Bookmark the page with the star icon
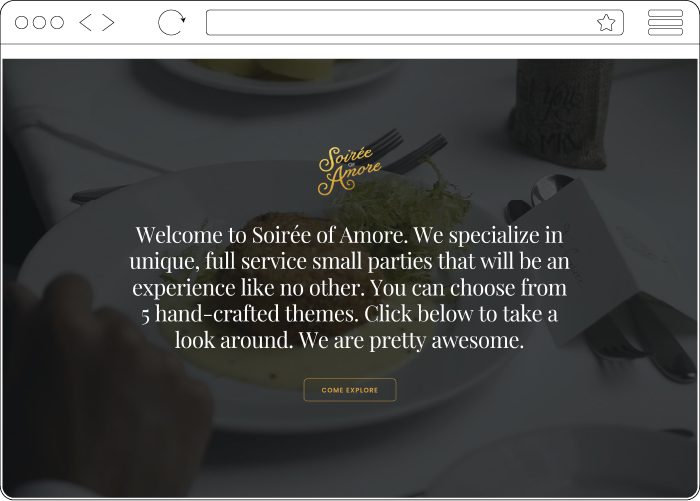The height and width of the screenshot is (501, 700). click(606, 23)
